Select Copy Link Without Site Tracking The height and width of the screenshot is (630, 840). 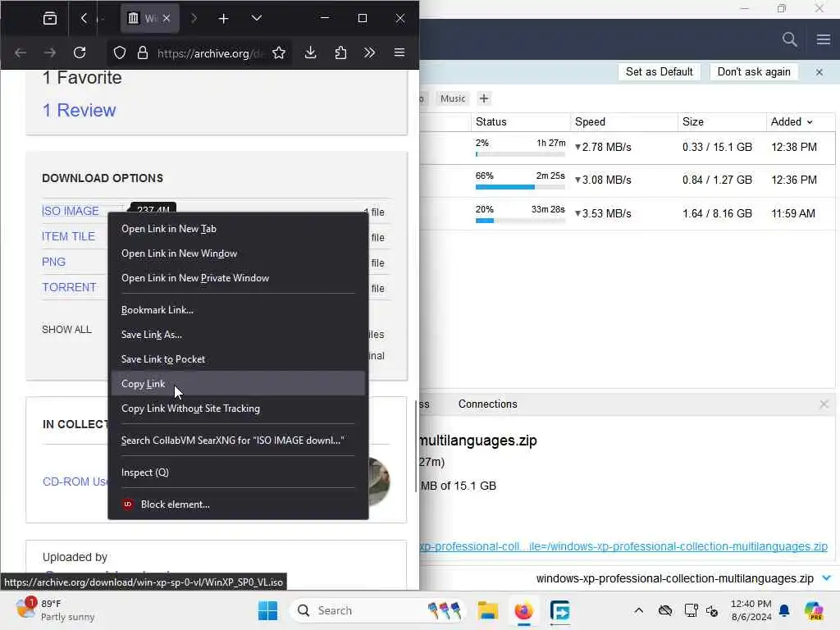click(x=238, y=409)
